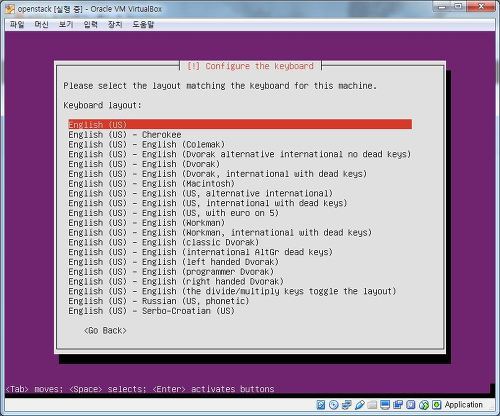Choose Dvorak alternative international no dead keys
500x416 pixels.
pyautogui.click(x=240, y=154)
